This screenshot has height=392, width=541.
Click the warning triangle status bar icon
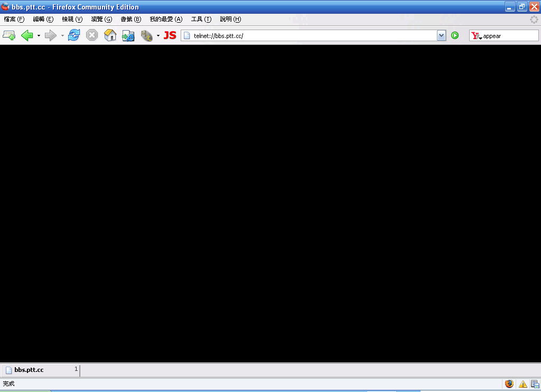(x=523, y=384)
